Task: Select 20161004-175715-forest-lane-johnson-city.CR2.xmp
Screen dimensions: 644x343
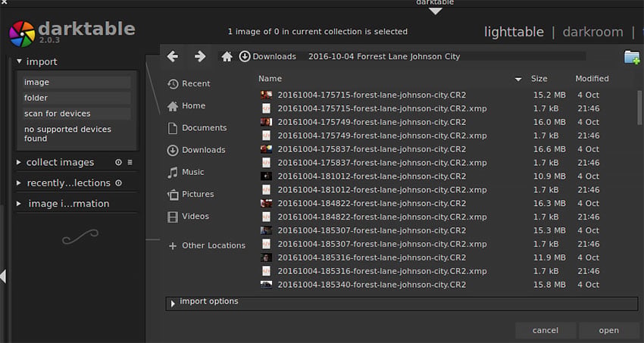Action: point(382,109)
